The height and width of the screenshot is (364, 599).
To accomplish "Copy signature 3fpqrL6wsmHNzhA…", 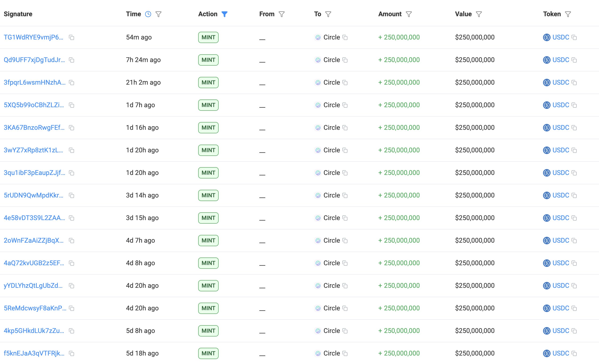I will tap(71, 83).
